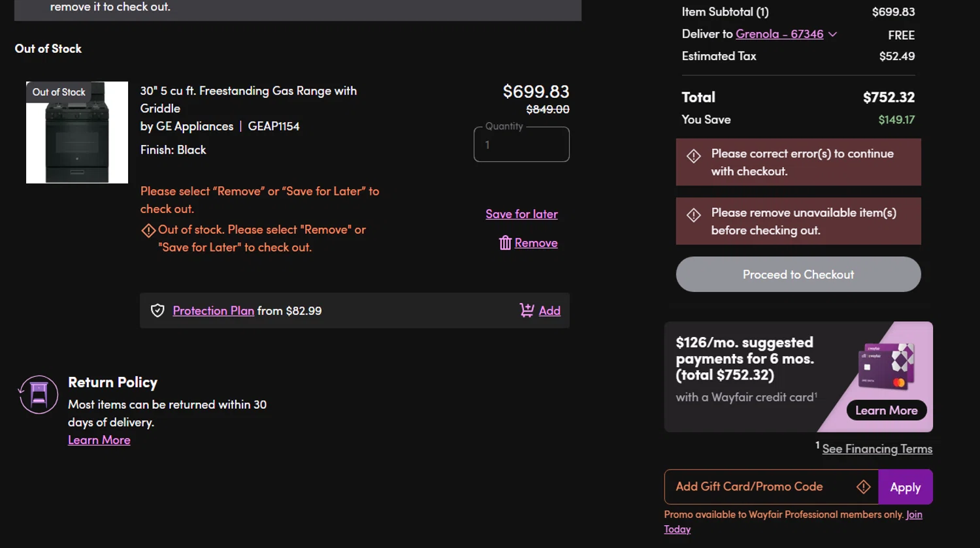The image size is (980, 548).
Task: Click the struck-through price $849.00
Action: coord(547,109)
